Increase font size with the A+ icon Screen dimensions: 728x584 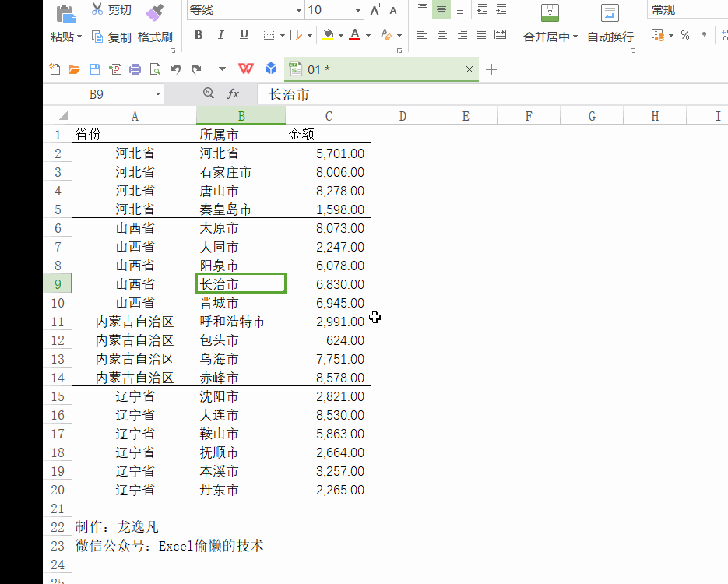click(375, 10)
